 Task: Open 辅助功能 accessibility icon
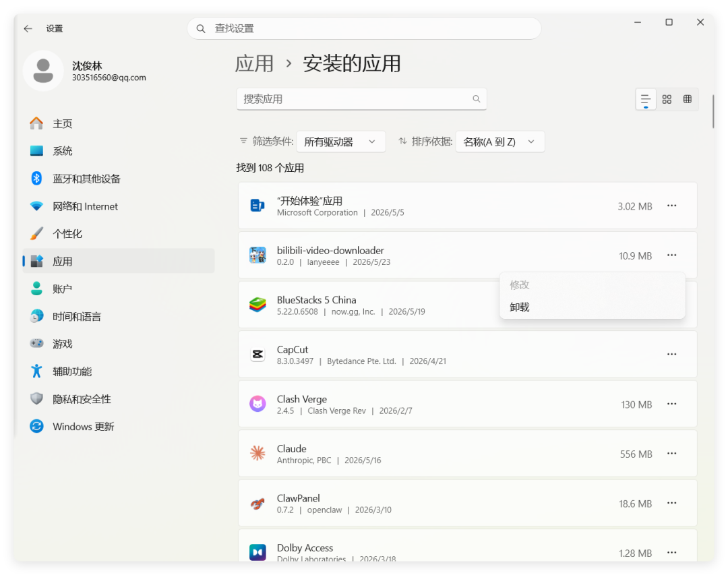click(x=36, y=371)
